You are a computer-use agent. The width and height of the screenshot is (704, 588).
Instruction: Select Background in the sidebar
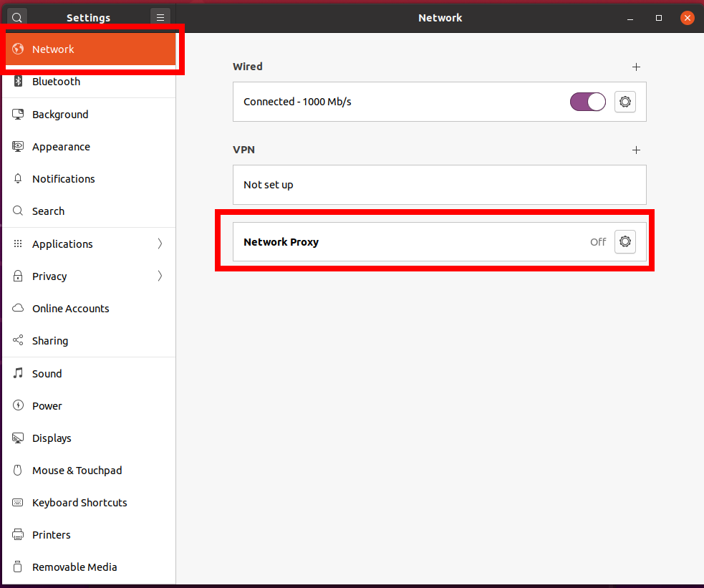click(x=60, y=114)
